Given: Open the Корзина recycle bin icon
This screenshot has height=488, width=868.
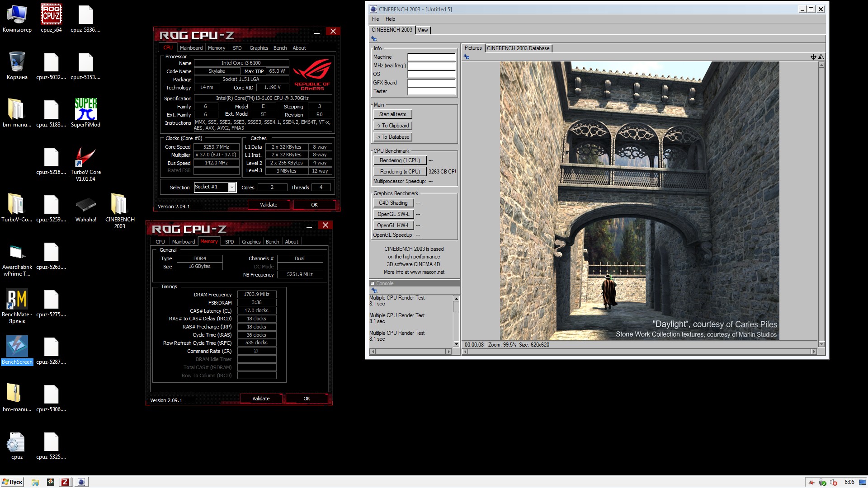Looking at the screenshot, I should point(17,66).
